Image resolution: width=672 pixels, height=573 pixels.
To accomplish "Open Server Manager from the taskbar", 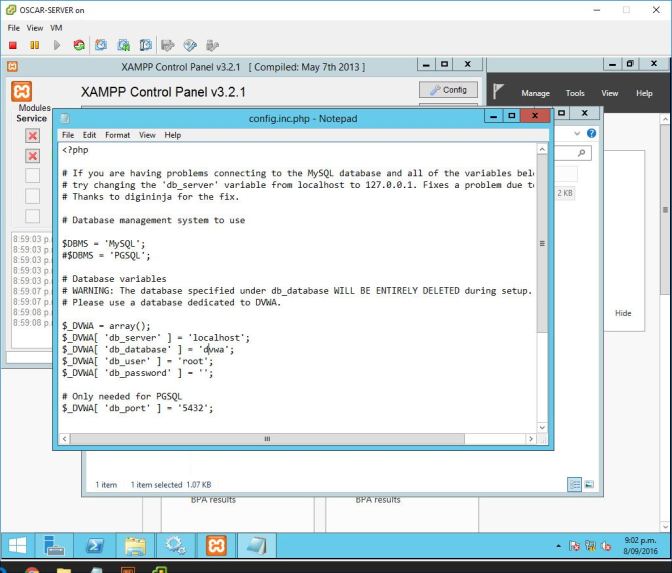I will pos(54,545).
